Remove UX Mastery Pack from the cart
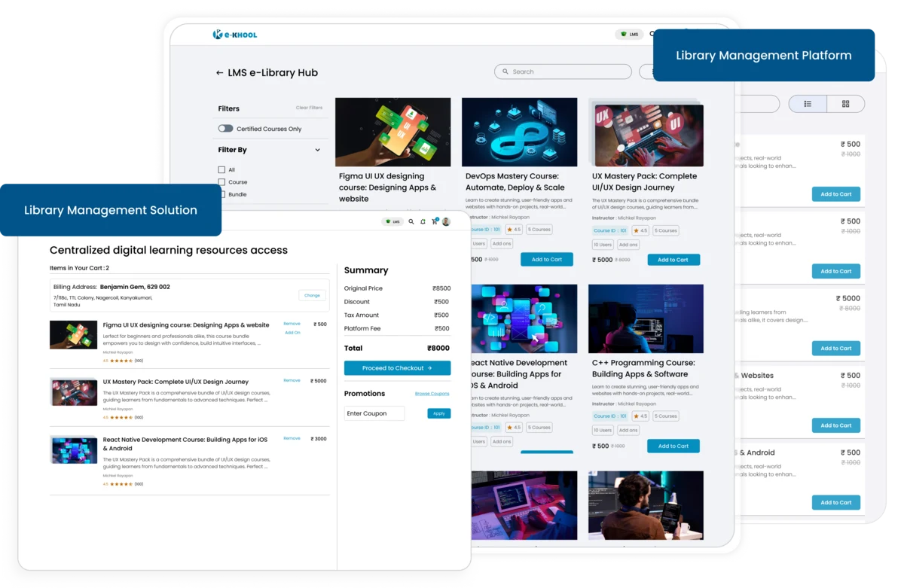This screenshot has width=904, height=588. click(292, 380)
